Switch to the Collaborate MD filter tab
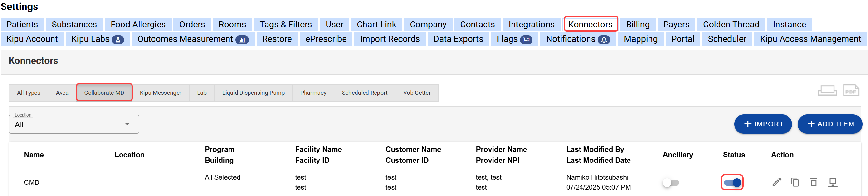Viewport: 868px width, 196px height. 104,93
